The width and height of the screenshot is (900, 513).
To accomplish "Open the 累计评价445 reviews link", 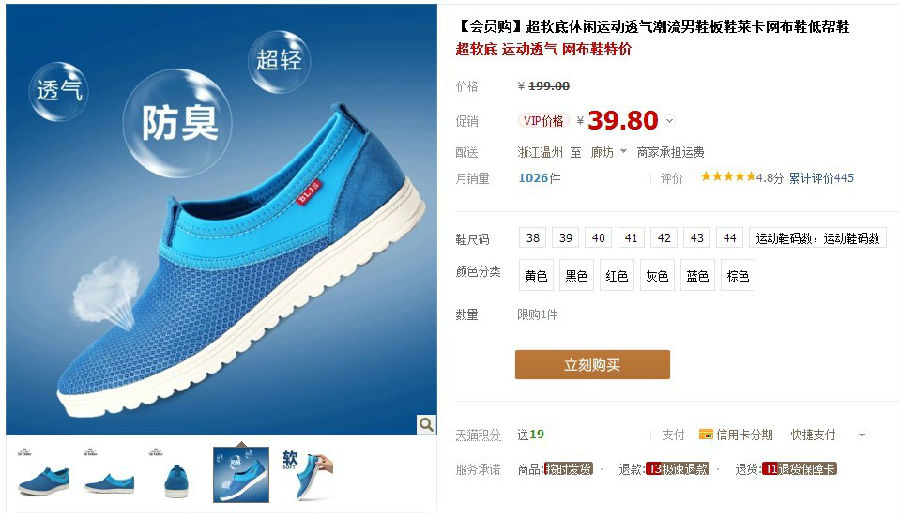I will tap(821, 178).
